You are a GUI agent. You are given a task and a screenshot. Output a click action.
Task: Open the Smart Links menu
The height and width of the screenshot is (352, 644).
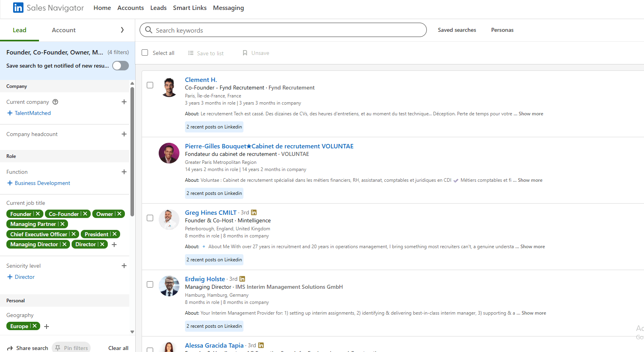point(190,8)
